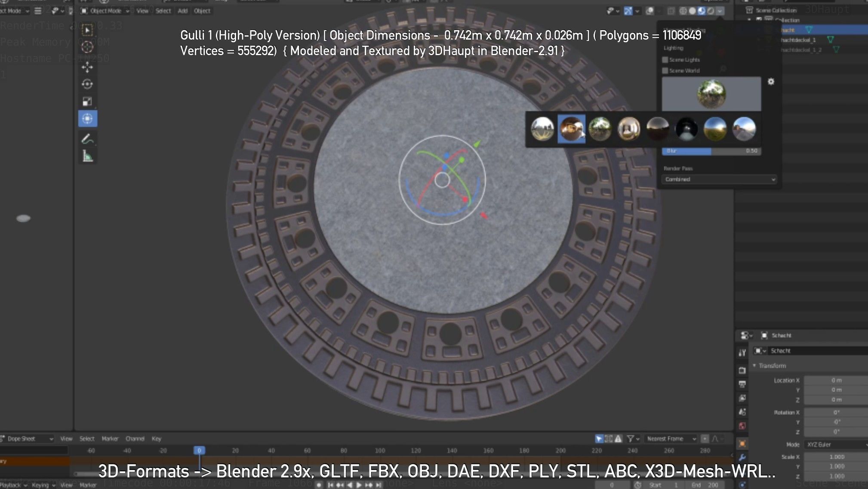Select the Measure tool
The height and width of the screenshot is (489, 868).
(x=87, y=156)
